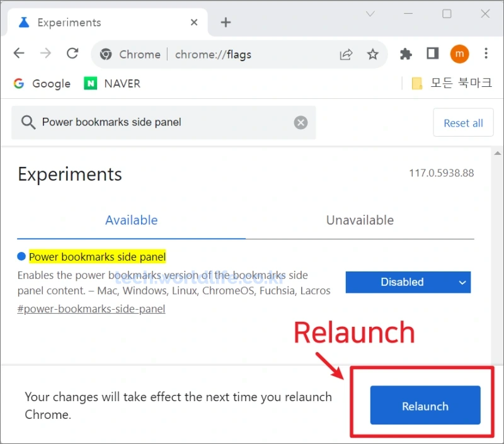The height and width of the screenshot is (444, 504).
Task: Click the blue Relaunch button
Action: pyautogui.click(x=425, y=405)
